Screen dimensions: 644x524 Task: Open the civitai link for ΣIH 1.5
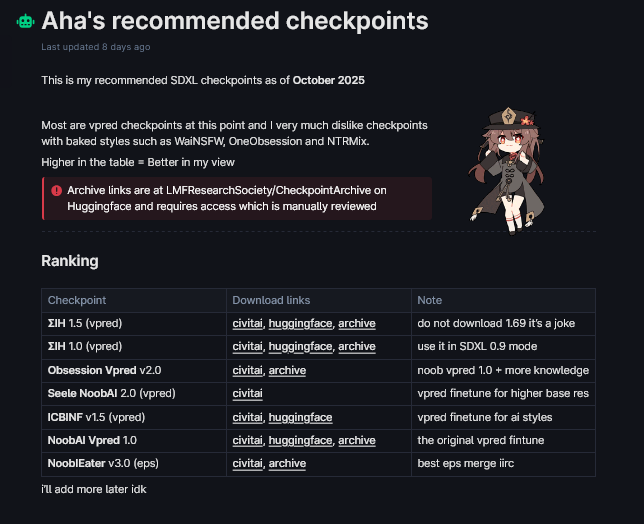pyautogui.click(x=247, y=324)
